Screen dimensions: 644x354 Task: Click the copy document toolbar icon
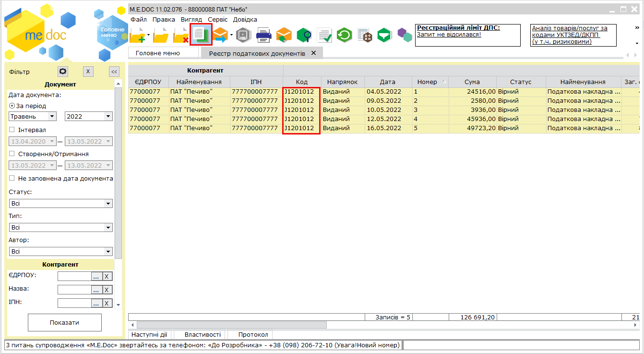click(x=201, y=35)
